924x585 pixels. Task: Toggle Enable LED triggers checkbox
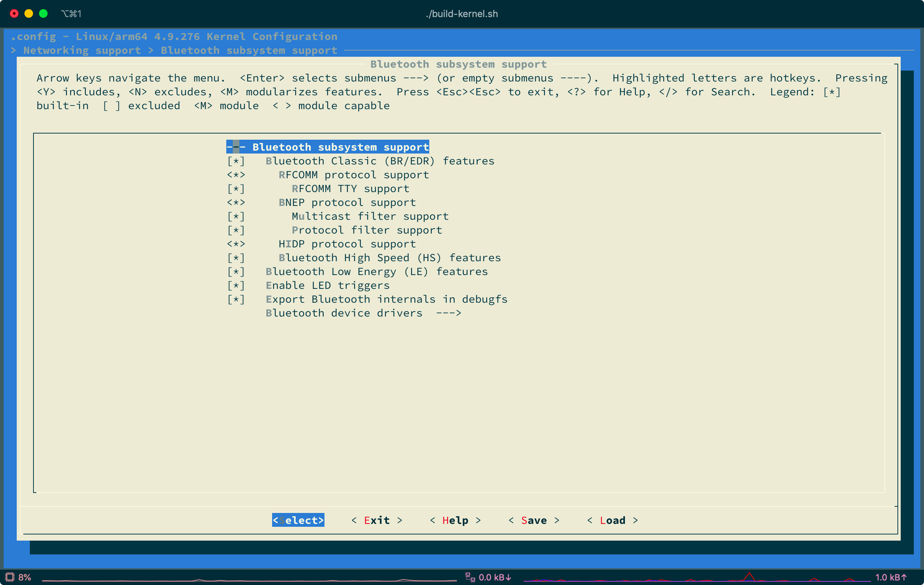(x=236, y=285)
